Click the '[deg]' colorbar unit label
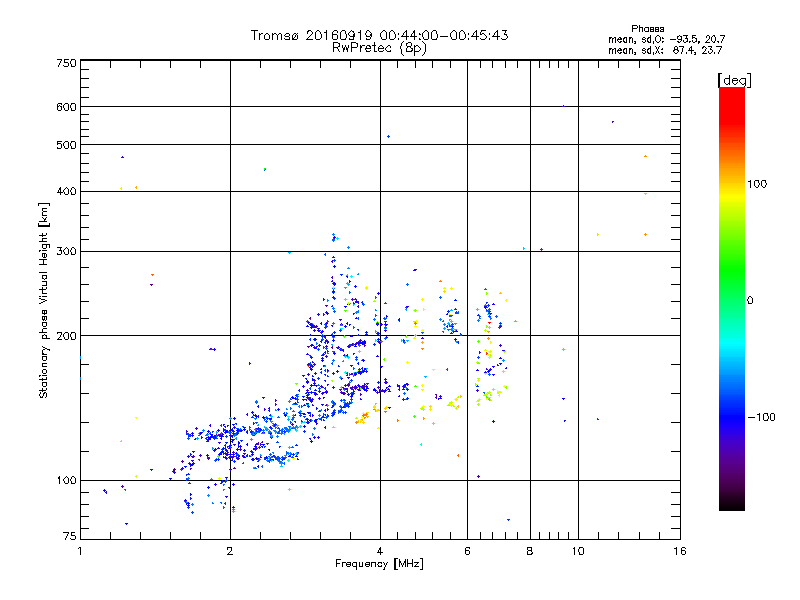800x600 pixels. [x=734, y=80]
